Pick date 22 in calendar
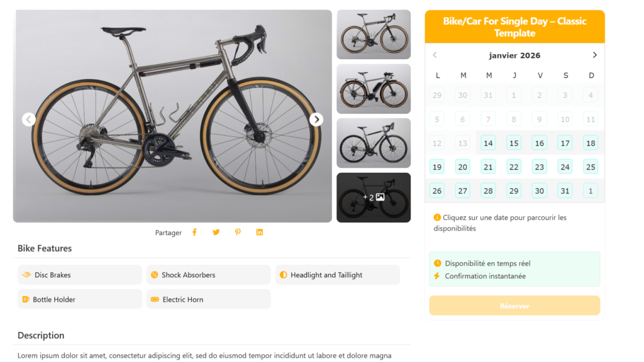The width and height of the screenshot is (644, 362). (x=514, y=167)
